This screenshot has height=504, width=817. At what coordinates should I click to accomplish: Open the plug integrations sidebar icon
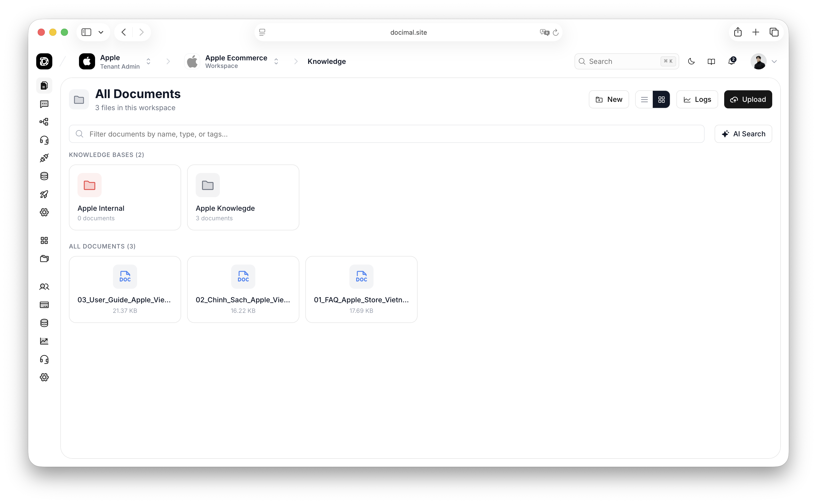point(44,158)
